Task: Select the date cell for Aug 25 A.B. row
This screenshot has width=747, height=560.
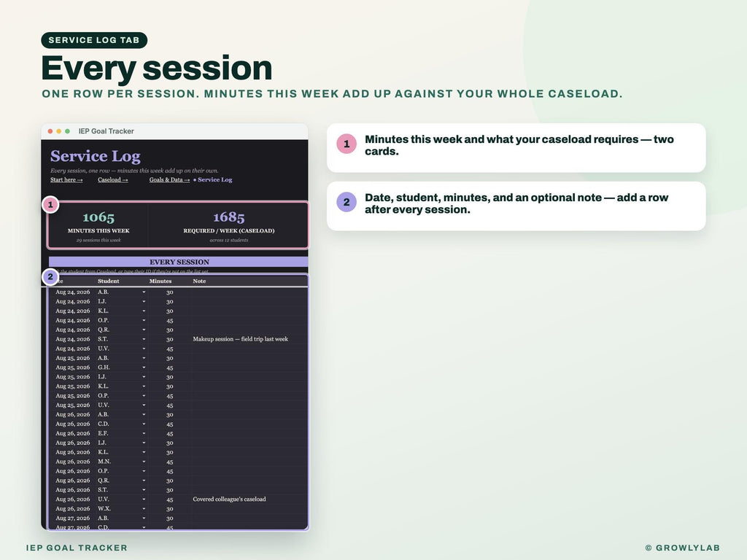Action: (x=72, y=358)
